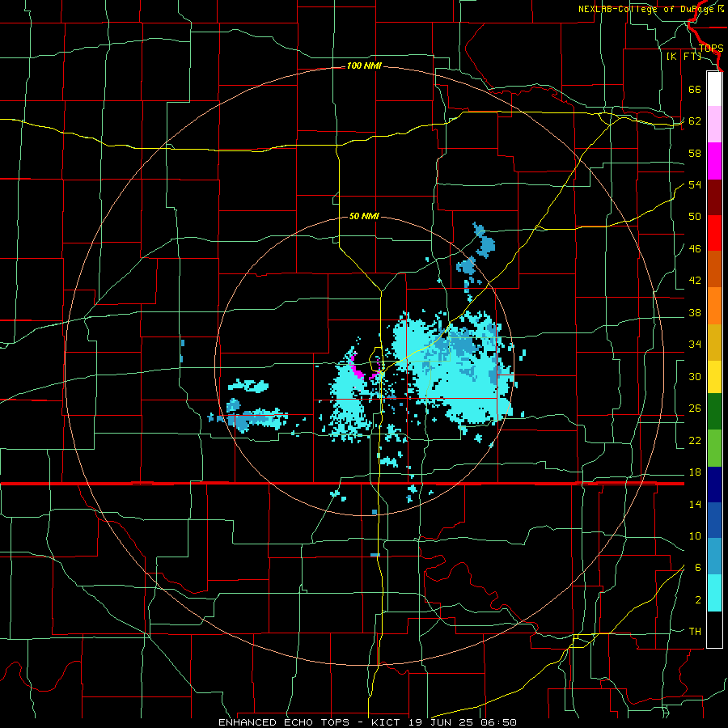728x728 pixels.
Task: Click the TOPS legend title
Action: pyautogui.click(x=711, y=48)
